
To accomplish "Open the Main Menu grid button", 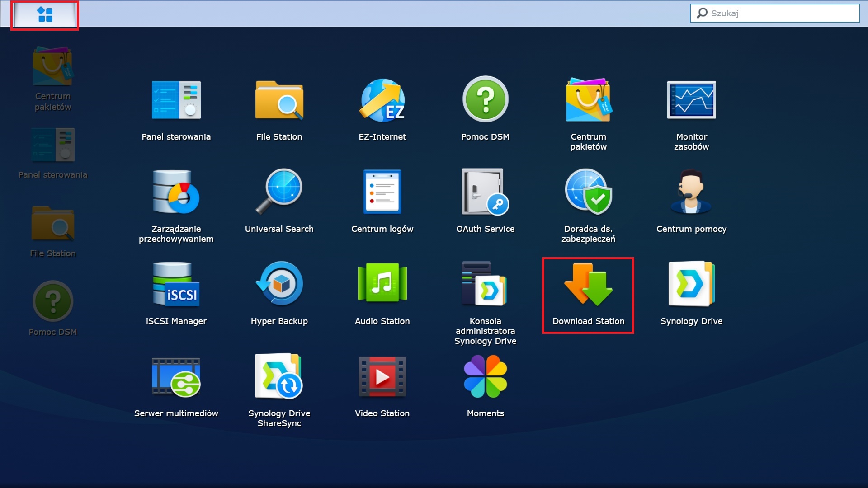I will pos(45,14).
